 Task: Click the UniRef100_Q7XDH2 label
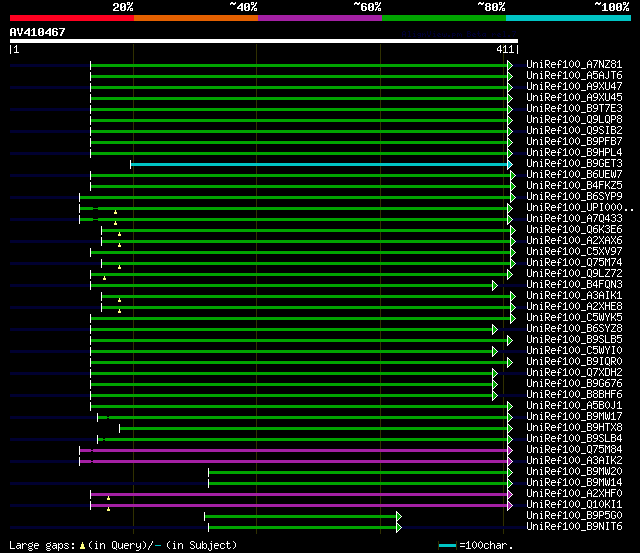tap(574, 373)
